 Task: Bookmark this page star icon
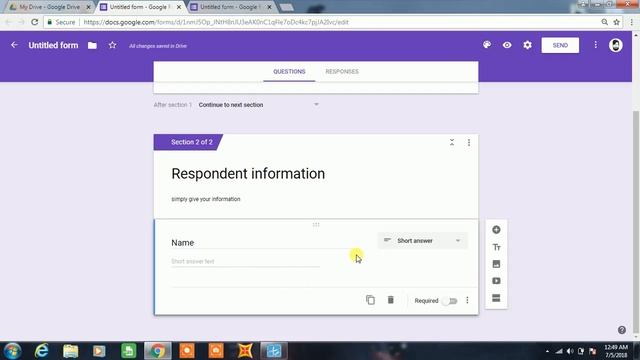[616, 22]
